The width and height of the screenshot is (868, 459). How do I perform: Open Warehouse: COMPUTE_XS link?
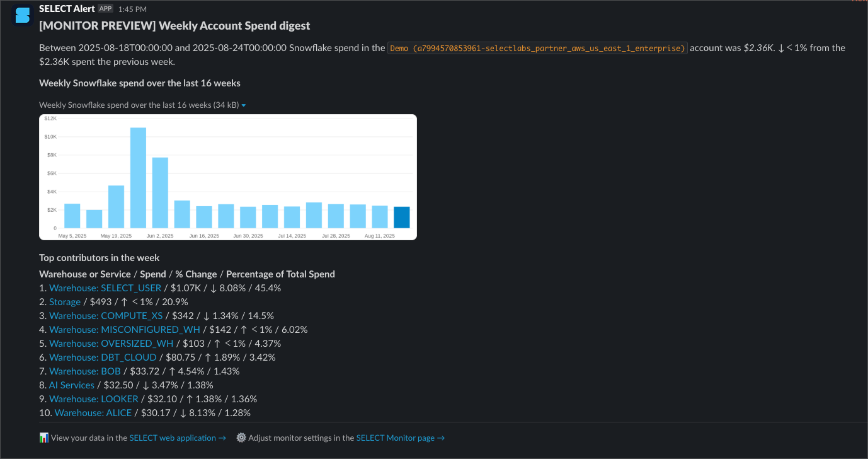(106, 316)
